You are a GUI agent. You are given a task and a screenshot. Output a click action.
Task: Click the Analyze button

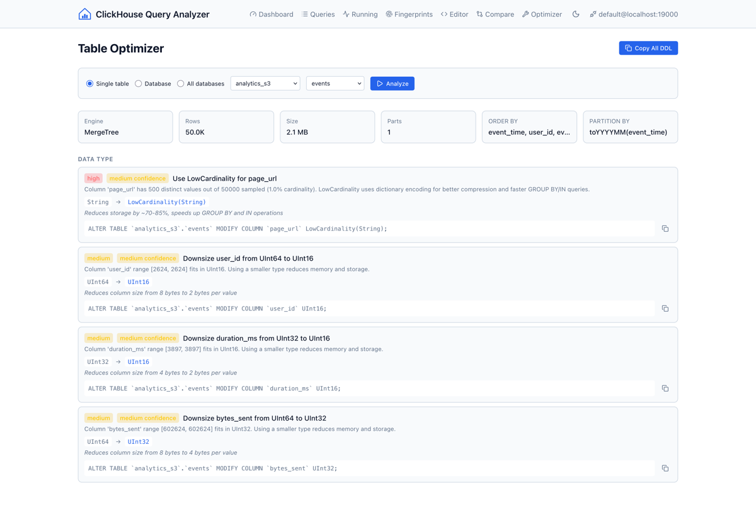click(392, 83)
